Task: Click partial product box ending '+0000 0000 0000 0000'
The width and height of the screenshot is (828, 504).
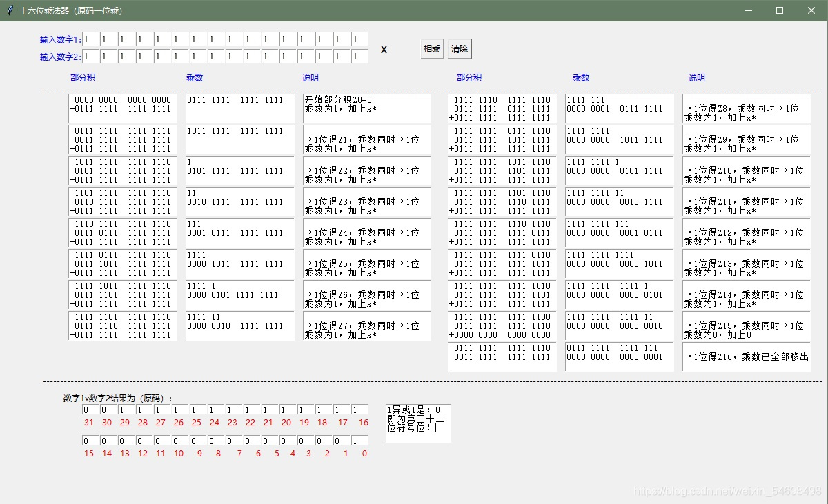Action: (x=502, y=326)
